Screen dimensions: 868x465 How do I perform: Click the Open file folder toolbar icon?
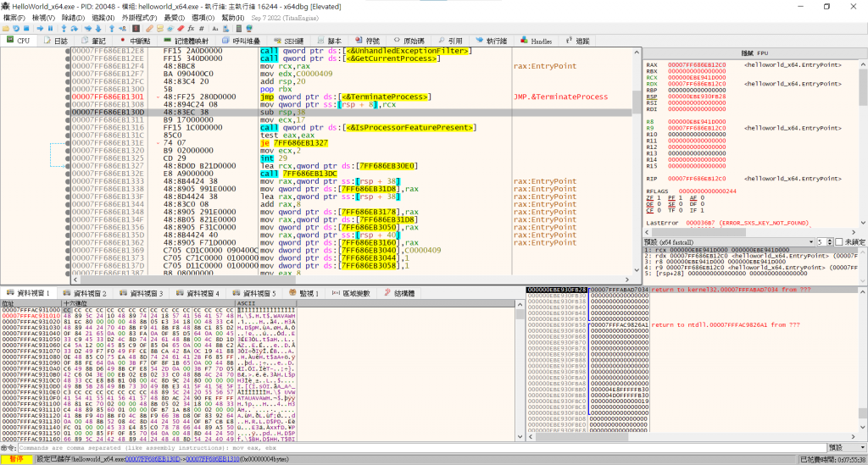(x=8, y=28)
